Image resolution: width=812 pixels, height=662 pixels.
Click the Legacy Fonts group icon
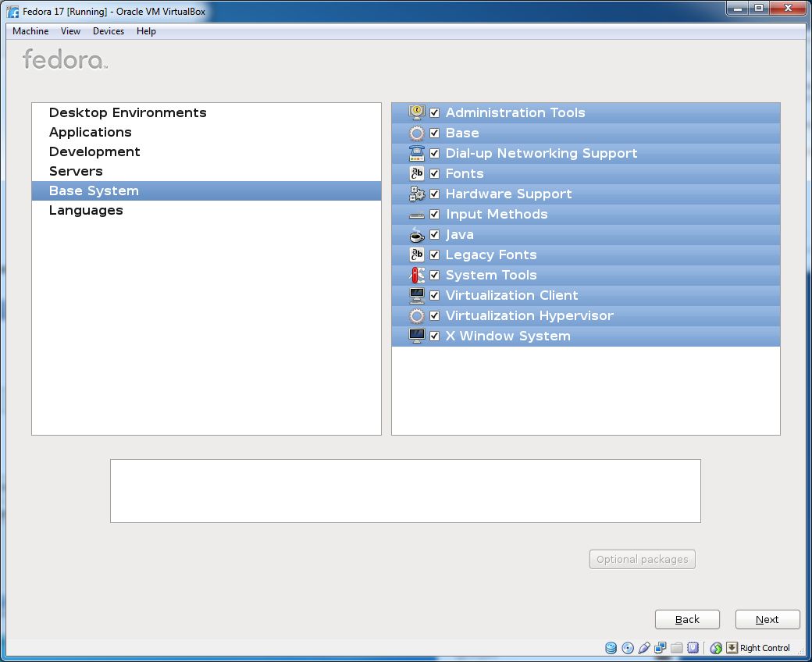tap(416, 254)
